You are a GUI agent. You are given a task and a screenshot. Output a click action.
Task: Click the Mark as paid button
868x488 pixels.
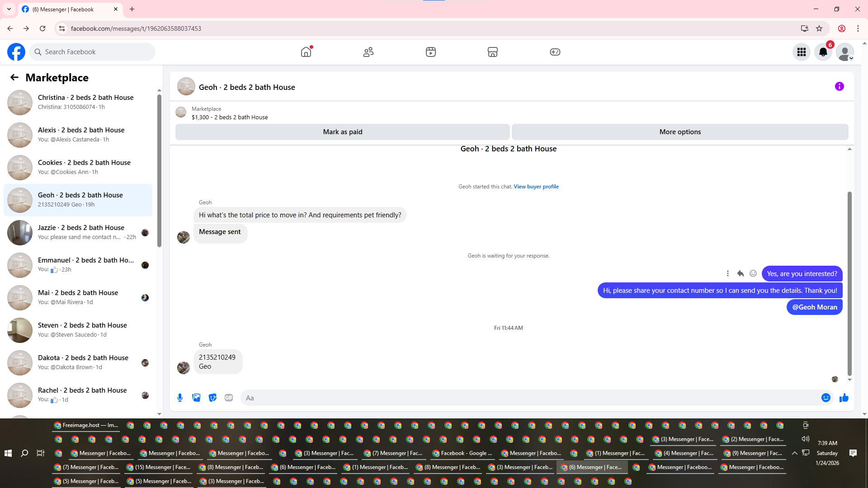click(x=342, y=132)
